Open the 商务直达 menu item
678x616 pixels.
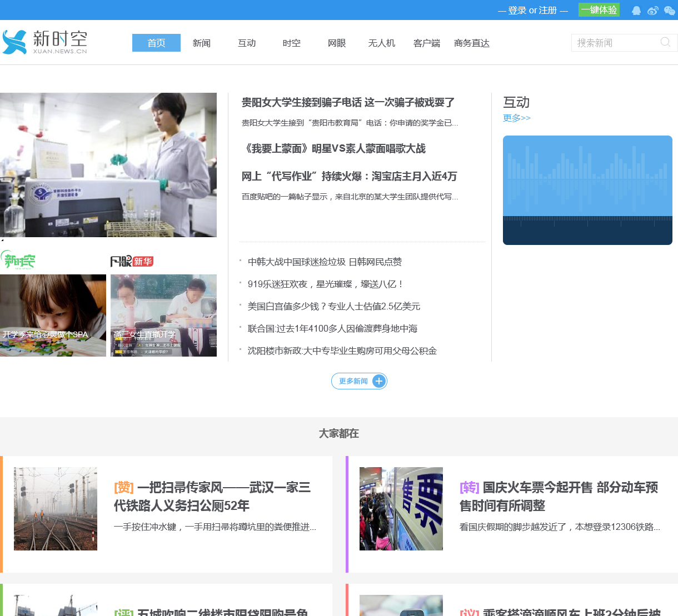pyautogui.click(x=472, y=43)
